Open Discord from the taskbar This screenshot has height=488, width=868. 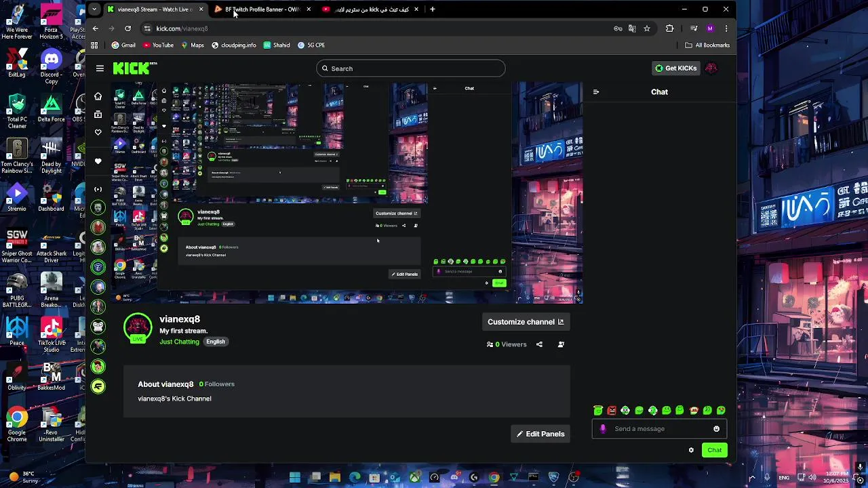point(454,478)
